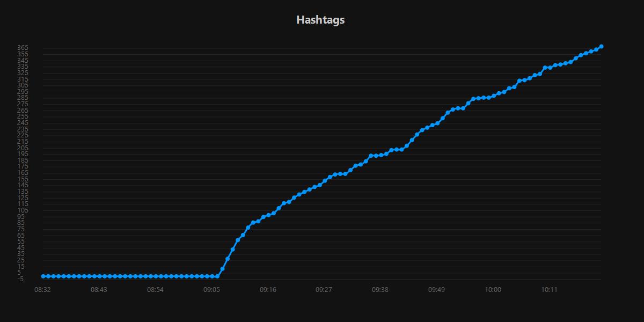Click the last data point on the line
Screen dimensions: 644x322
pos(602,46)
